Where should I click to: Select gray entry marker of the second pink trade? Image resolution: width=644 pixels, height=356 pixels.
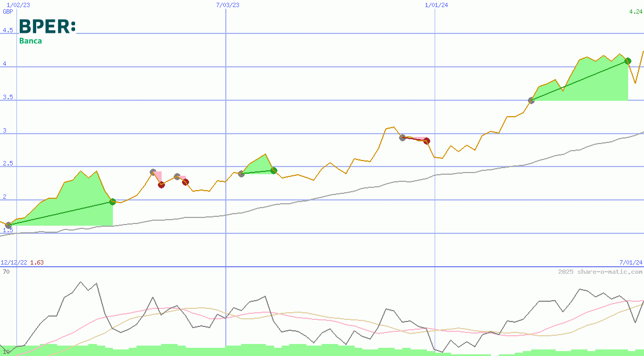[177, 176]
